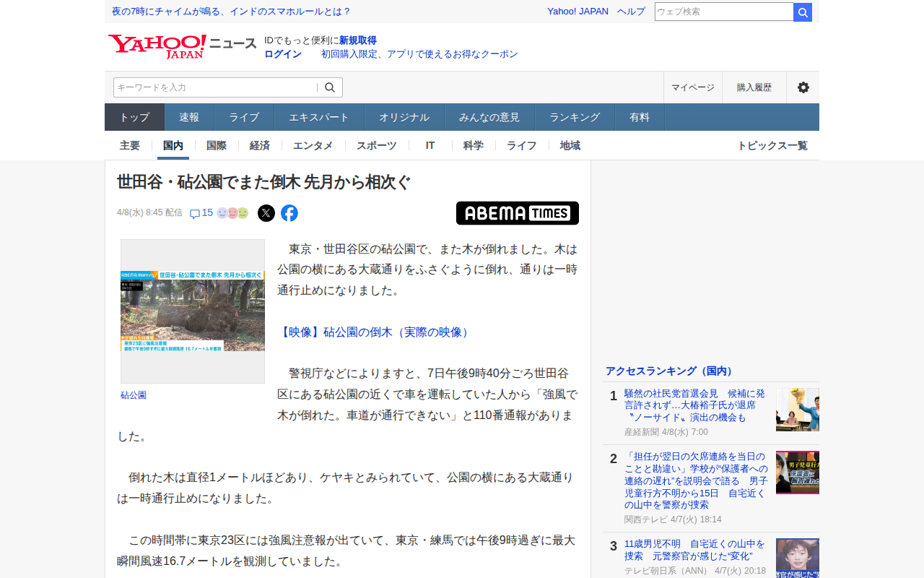The image size is (924, 578).
Task: Share the article on X
Action: [266, 213]
